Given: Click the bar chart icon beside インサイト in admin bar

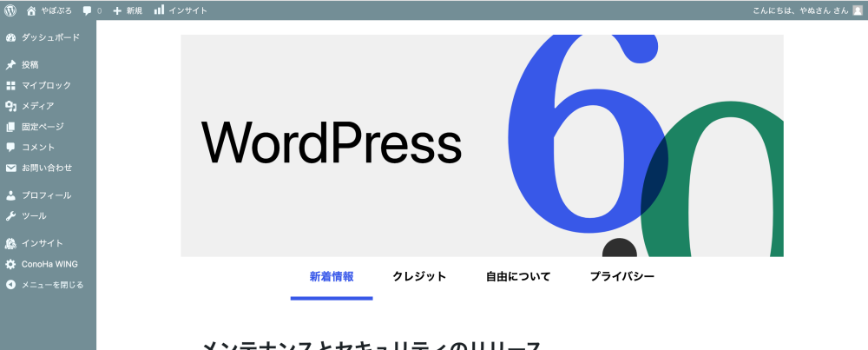Looking at the screenshot, I should click(159, 10).
